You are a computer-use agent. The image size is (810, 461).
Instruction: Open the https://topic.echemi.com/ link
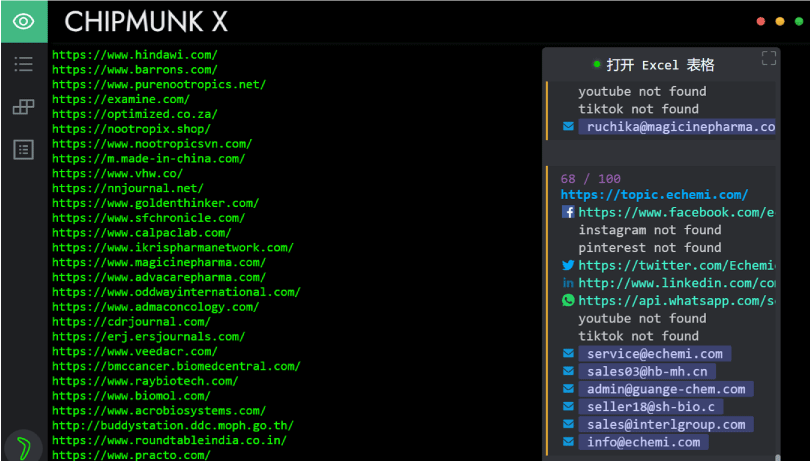coord(655,195)
